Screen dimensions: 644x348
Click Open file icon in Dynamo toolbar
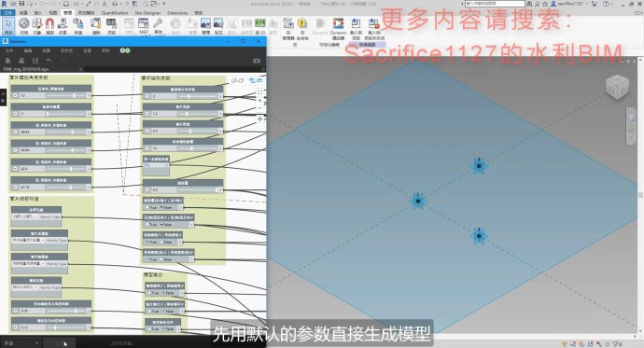(21, 61)
